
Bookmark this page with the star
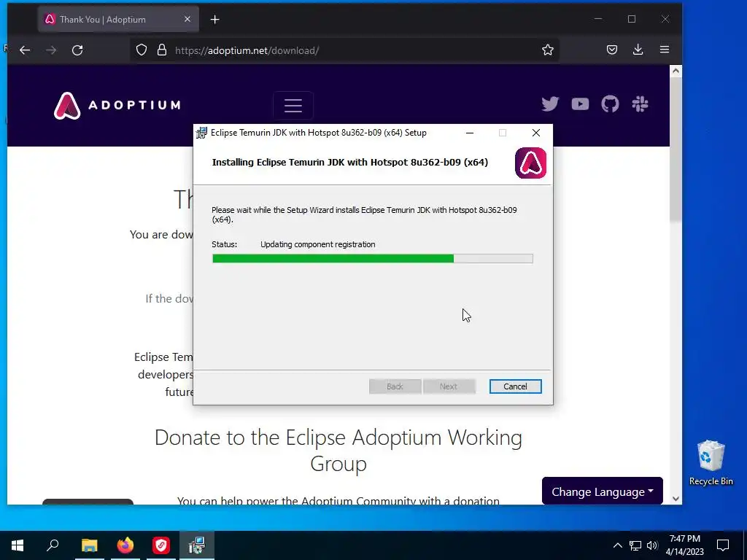coord(548,50)
